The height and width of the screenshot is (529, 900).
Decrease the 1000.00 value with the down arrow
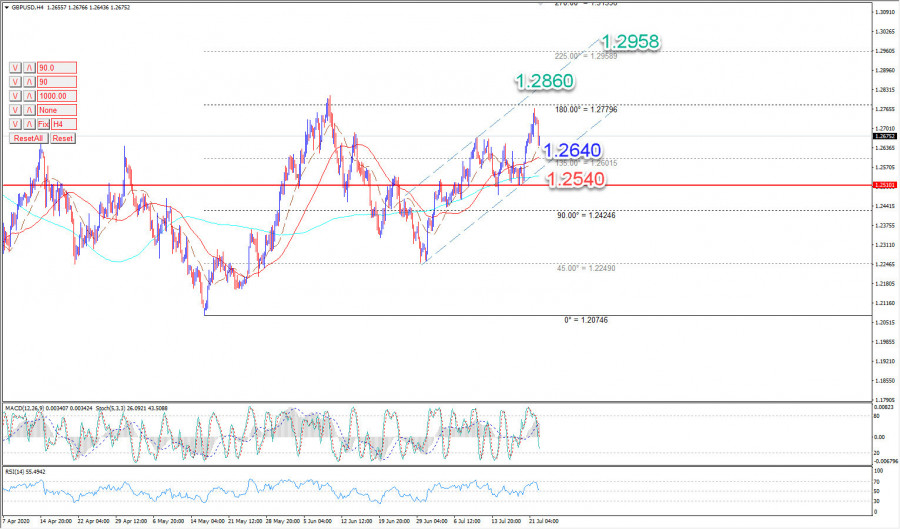click(x=16, y=95)
